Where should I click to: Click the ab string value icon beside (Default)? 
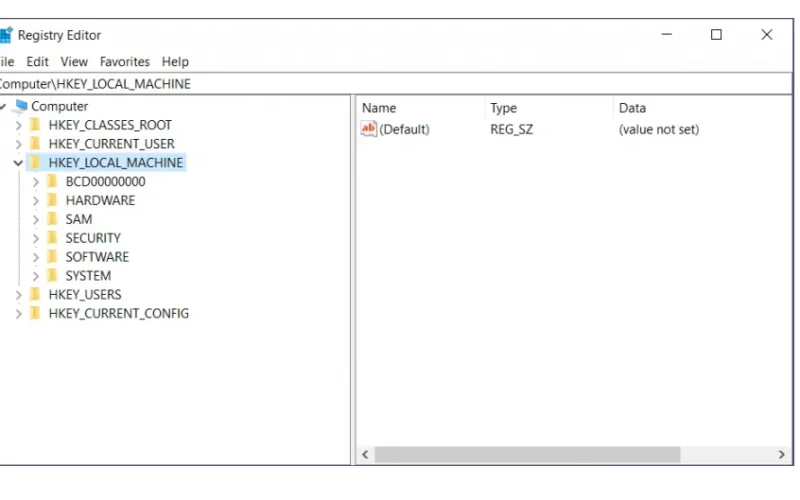(368, 129)
